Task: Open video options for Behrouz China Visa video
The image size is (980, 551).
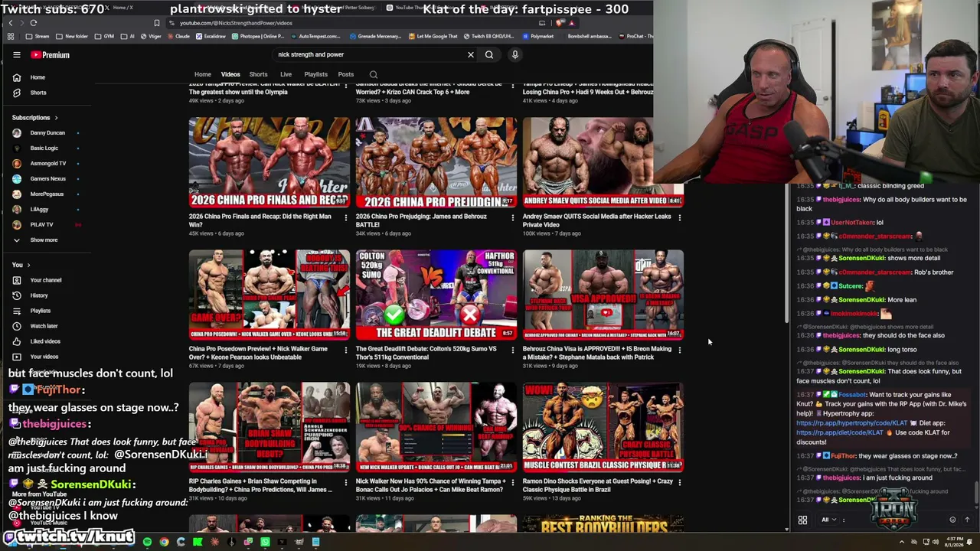Action: click(679, 350)
